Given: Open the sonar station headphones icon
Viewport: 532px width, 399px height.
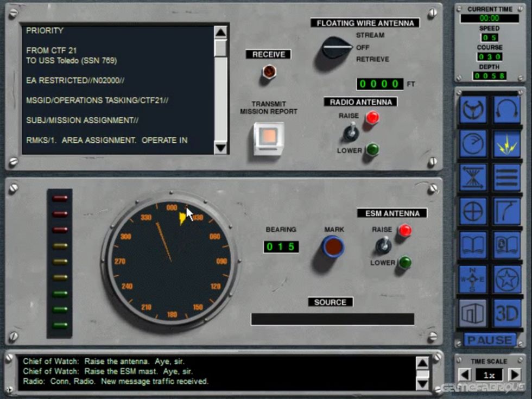Looking at the screenshot, I should (507, 110).
